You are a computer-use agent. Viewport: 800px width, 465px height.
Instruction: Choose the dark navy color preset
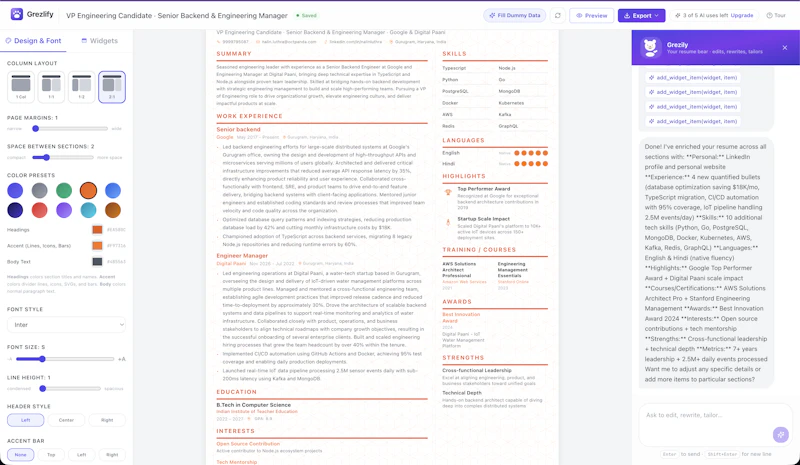click(15, 210)
